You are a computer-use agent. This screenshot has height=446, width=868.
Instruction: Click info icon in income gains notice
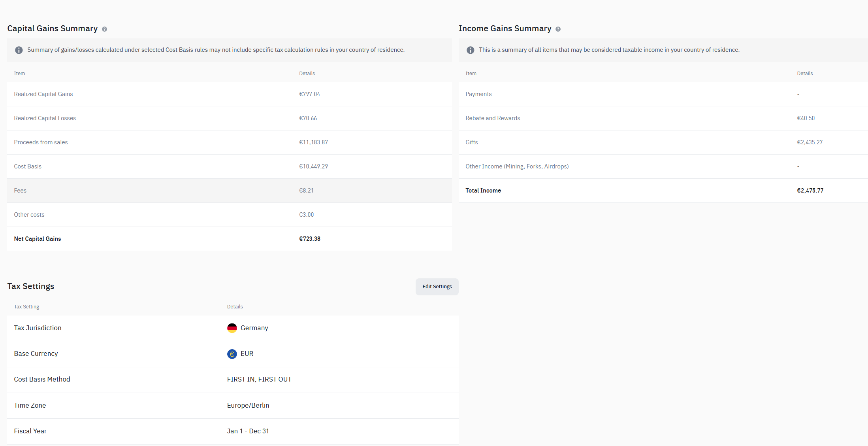(x=470, y=50)
